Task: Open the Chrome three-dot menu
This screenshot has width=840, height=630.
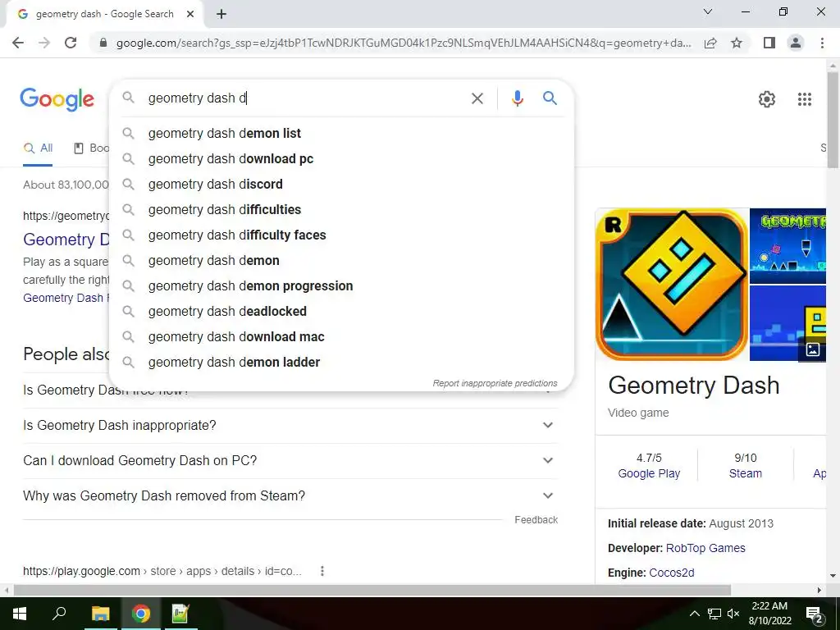Action: click(x=822, y=43)
